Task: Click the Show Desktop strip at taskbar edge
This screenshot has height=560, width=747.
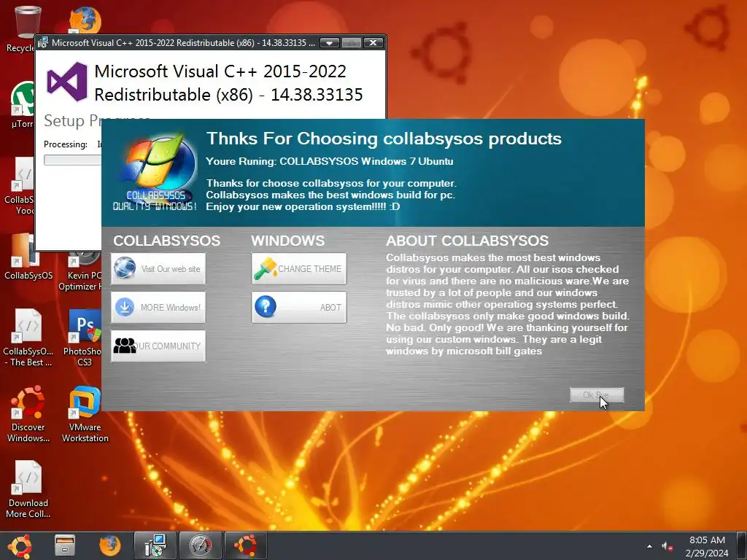Action: [x=742, y=545]
